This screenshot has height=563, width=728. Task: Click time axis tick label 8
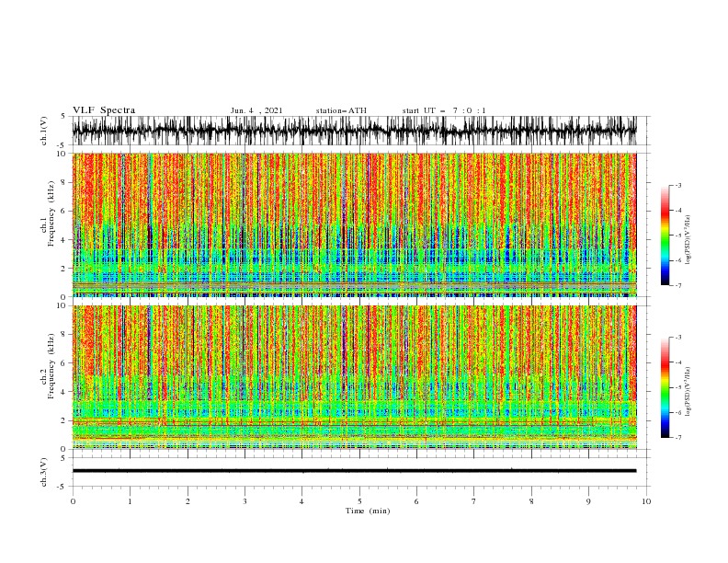point(531,501)
